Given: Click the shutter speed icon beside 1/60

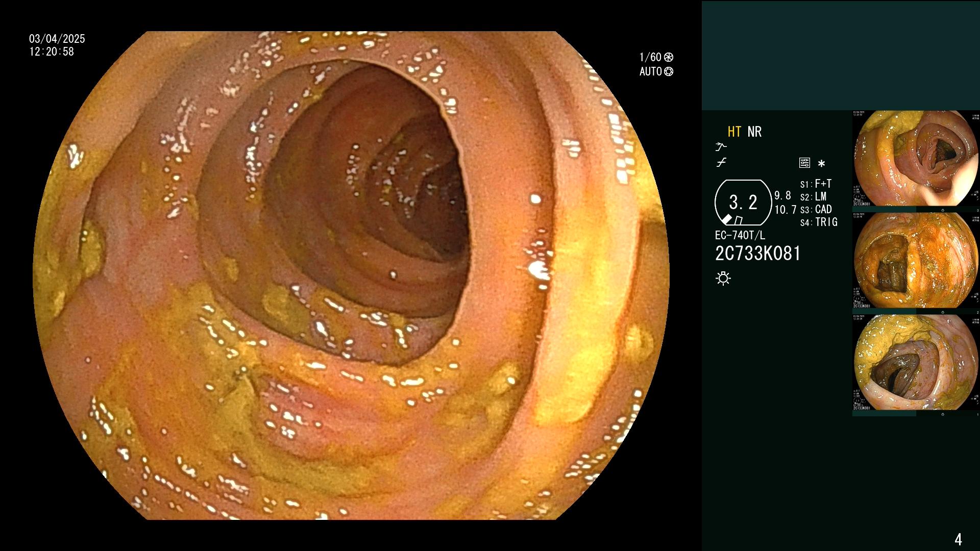Looking at the screenshot, I should 669,57.
